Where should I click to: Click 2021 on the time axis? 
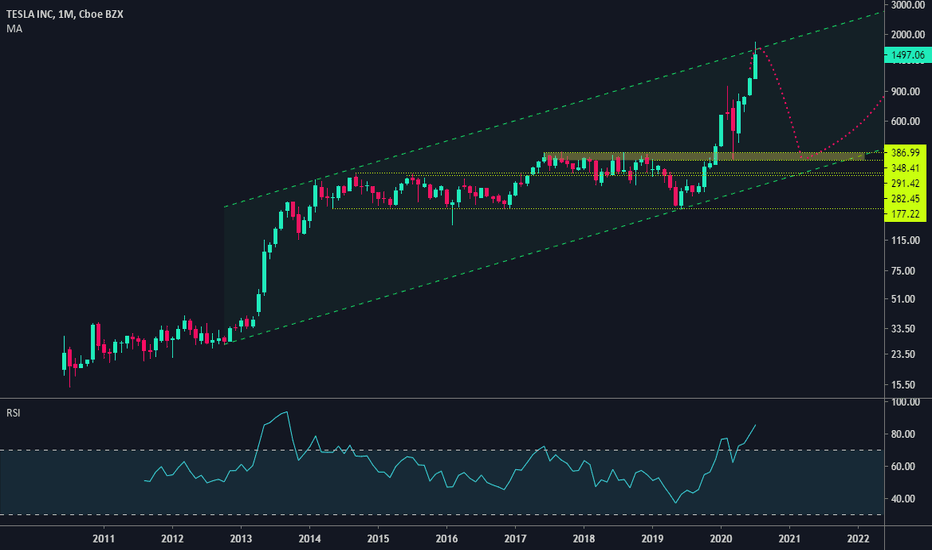789,539
